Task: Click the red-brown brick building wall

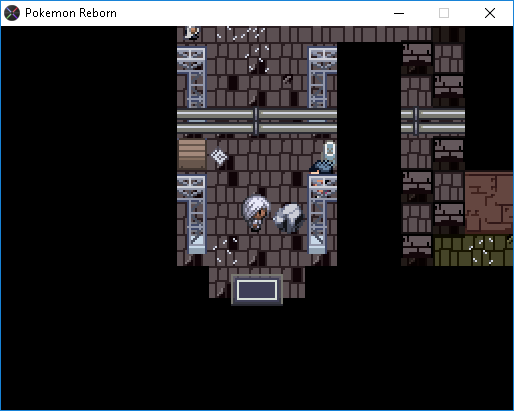Action: click(x=489, y=202)
